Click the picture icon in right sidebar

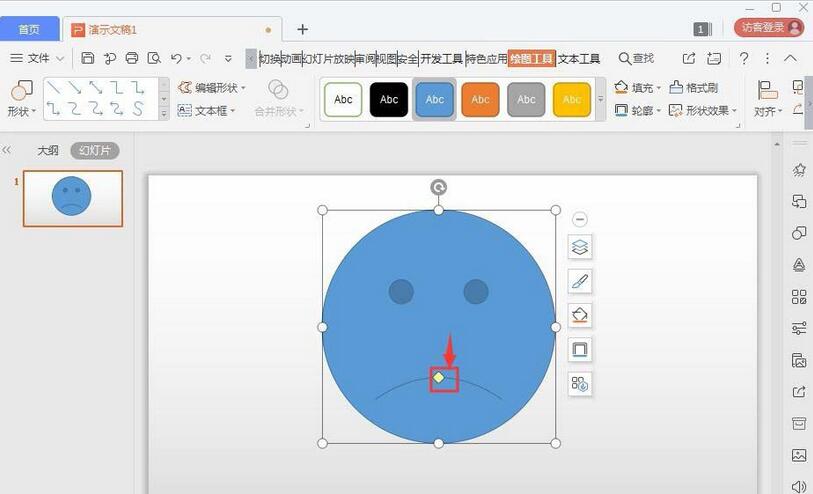coord(799,455)
